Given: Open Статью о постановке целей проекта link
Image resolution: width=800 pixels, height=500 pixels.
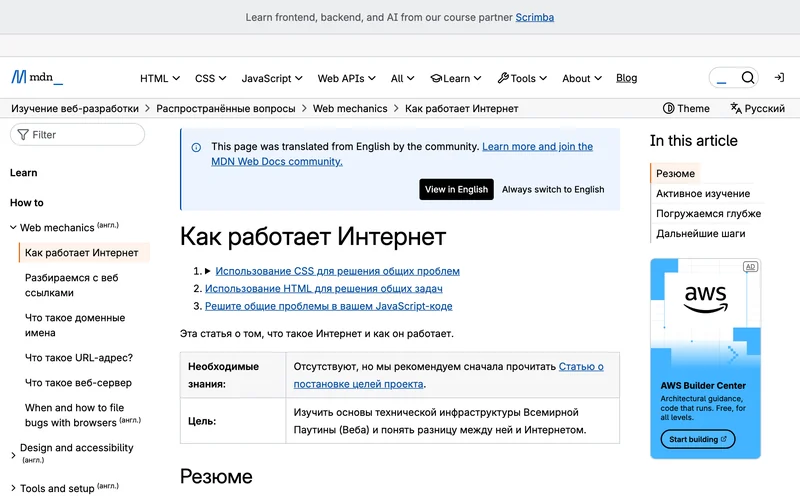Looking at the screenshot, I should (448, 375).
